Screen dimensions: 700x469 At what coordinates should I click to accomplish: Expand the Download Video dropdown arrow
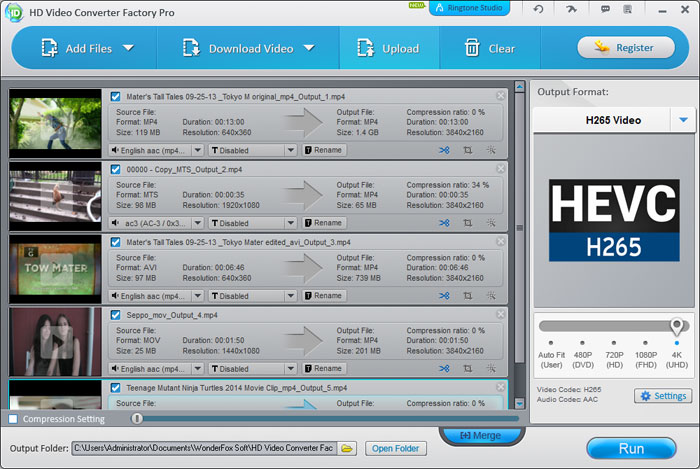[309, 48]
